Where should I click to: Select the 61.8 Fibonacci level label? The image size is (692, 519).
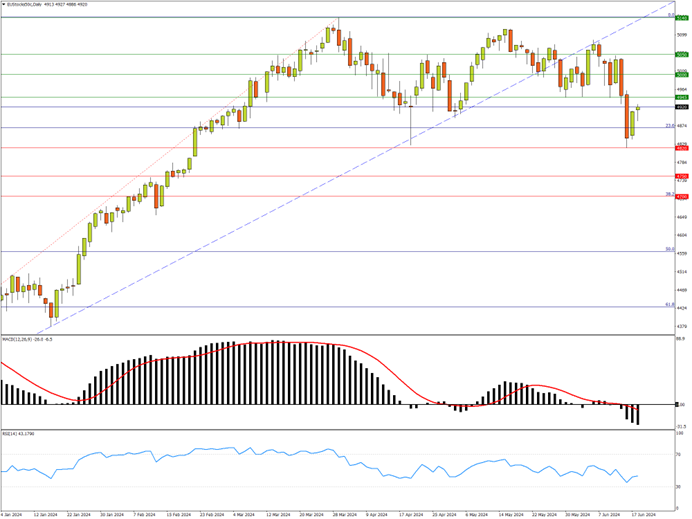(x=668, y=305)
